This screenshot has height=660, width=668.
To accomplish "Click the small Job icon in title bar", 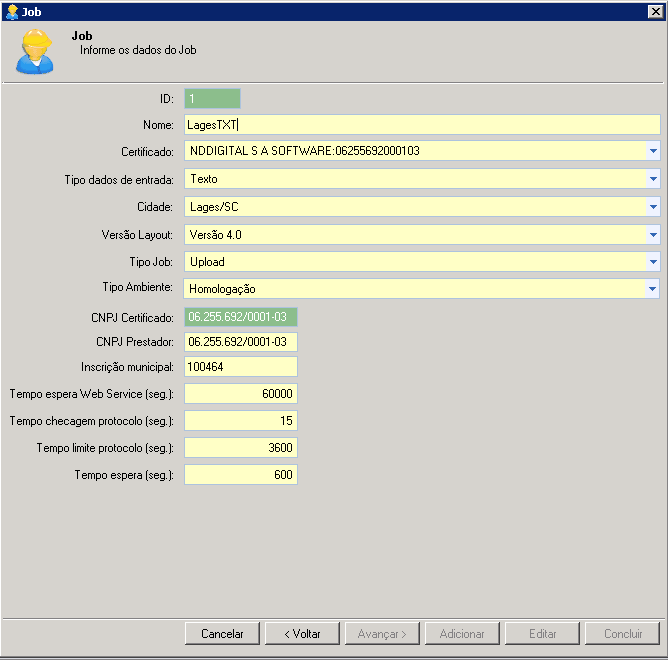I will 11,11.
